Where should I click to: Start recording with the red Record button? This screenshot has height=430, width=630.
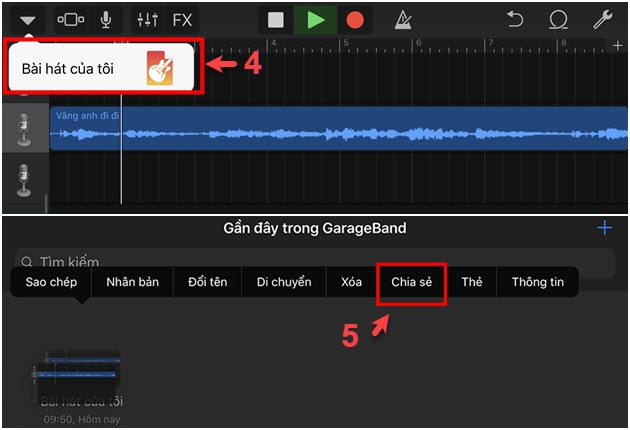point(354,20)
